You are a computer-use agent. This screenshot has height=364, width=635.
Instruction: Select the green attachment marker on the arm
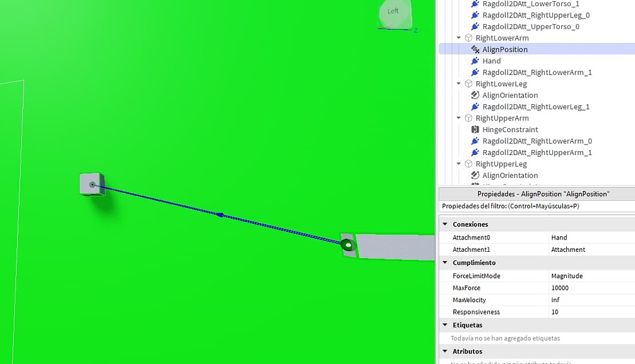347,245
